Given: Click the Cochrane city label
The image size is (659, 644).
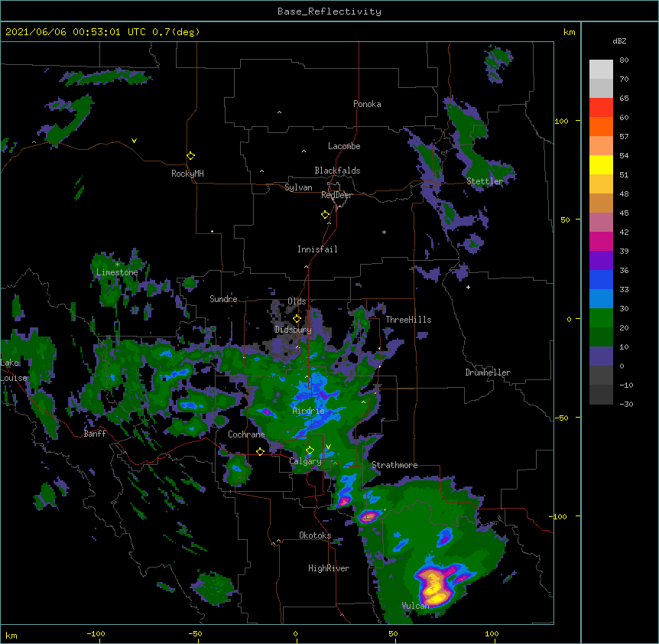Looking at the screenshot, I should click(246, 434).
